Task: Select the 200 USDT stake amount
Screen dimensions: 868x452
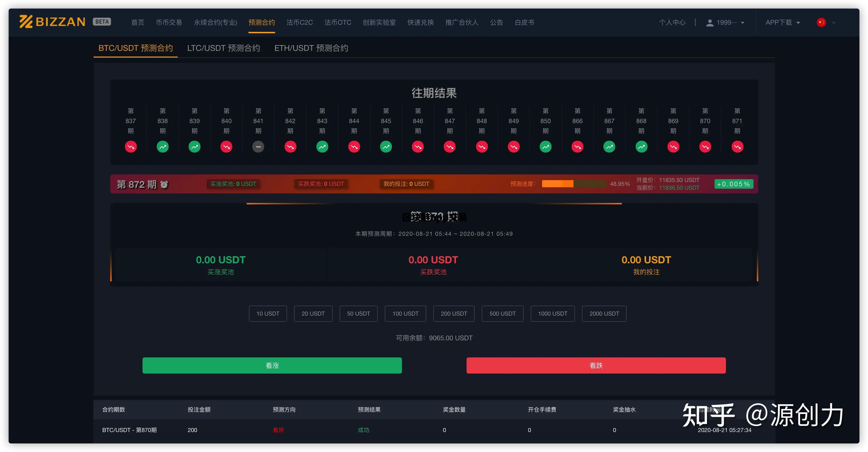Action: [x=454, y=313]
